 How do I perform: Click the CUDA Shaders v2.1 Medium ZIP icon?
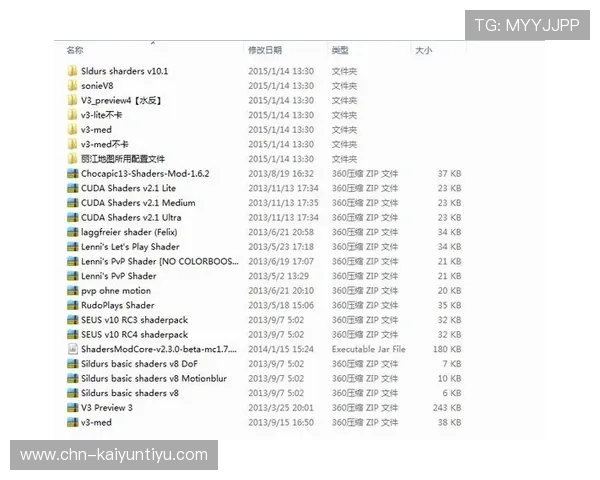73,202
